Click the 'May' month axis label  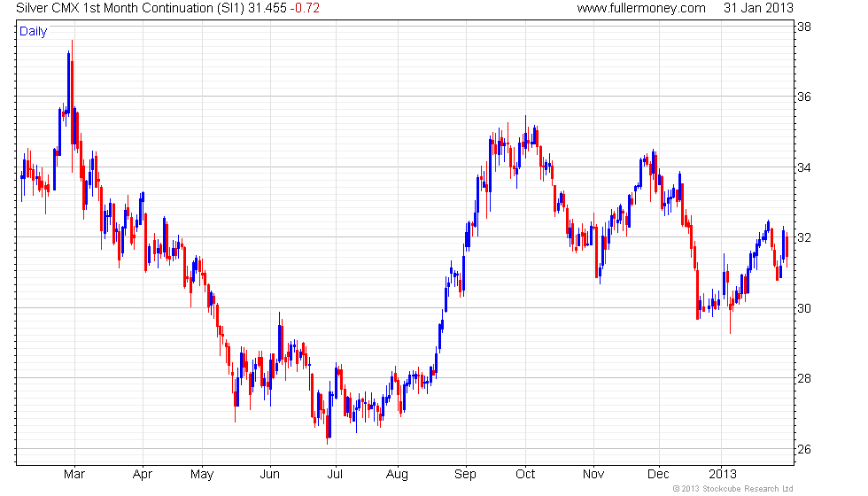coord(202,475)
